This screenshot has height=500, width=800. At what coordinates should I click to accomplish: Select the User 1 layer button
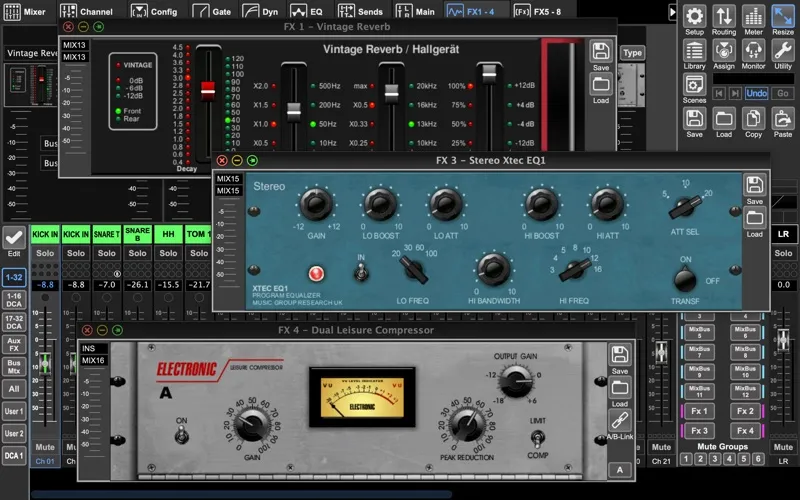[x=14, y=411]
